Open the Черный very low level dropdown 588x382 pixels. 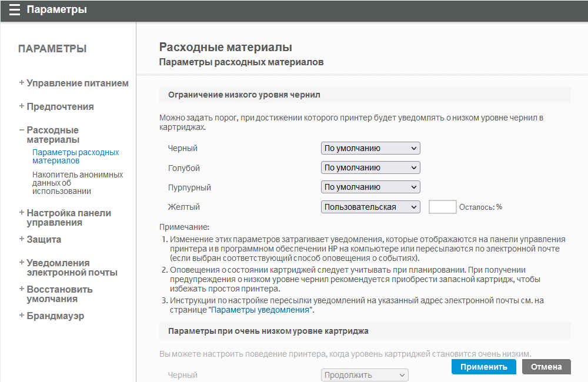pos(365,375)
